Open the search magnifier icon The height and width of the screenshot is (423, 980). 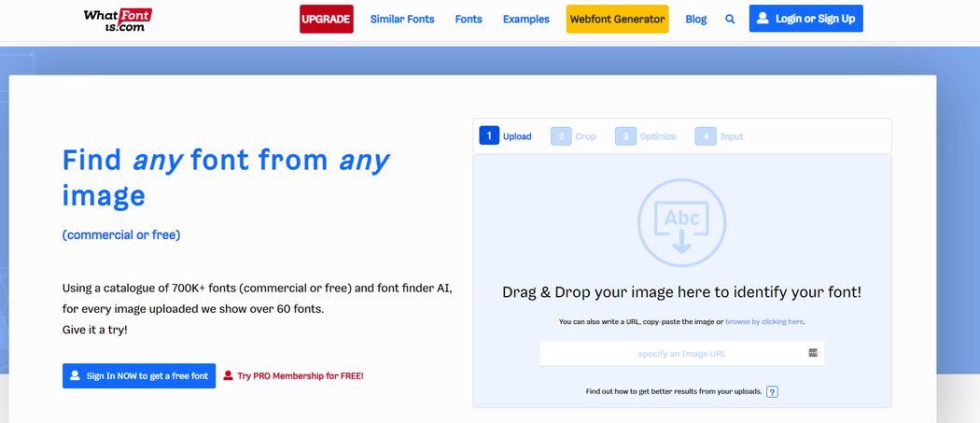pyautogui.click(x=730, y=19)
